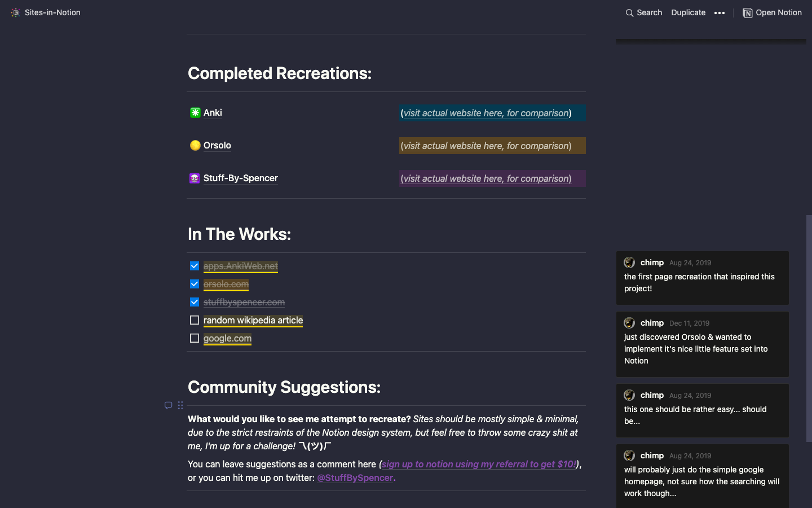
Task: Click the Duplicate button in the top bar
Action: click(x=688, y=12)
